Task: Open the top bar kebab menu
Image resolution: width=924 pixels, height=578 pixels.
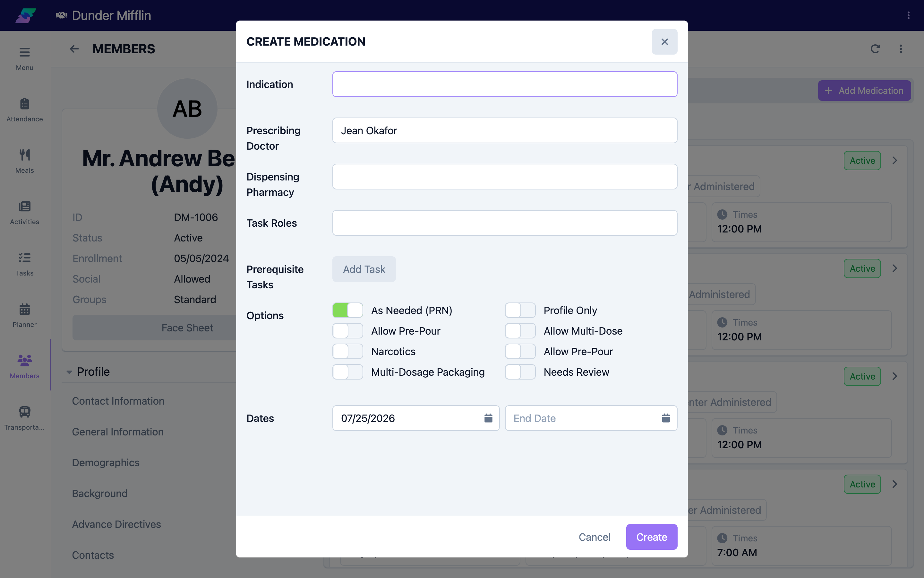Action: 908,15
